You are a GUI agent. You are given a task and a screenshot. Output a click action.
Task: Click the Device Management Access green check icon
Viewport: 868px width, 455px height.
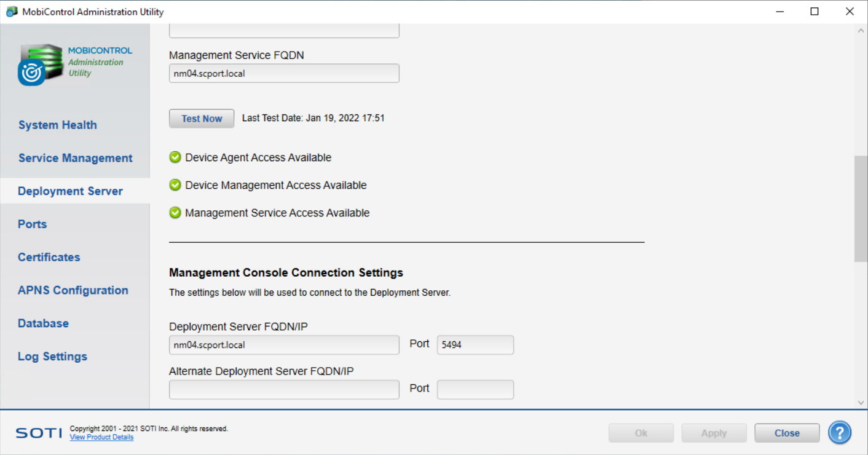tap(175, 185)
